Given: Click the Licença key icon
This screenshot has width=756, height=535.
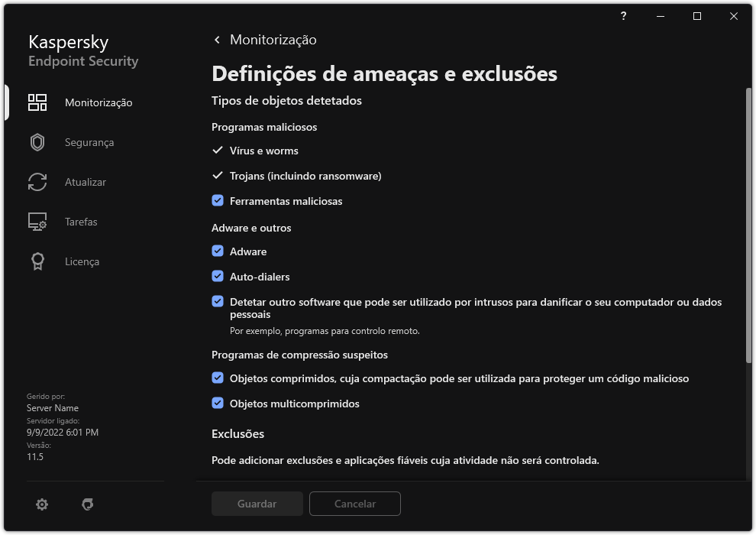Looking at the screenshot, I should point(37,261).
